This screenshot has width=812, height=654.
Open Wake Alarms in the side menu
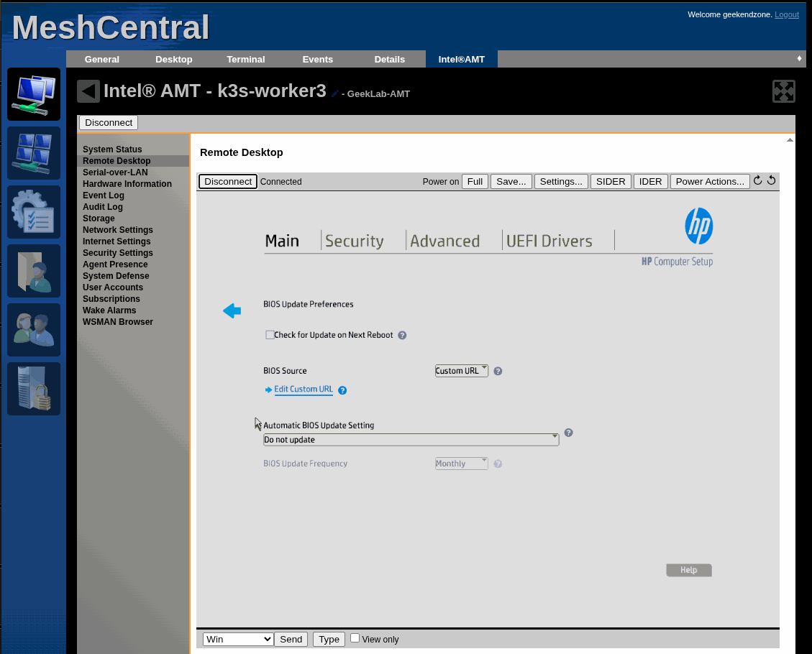click(x=109, y=310)
